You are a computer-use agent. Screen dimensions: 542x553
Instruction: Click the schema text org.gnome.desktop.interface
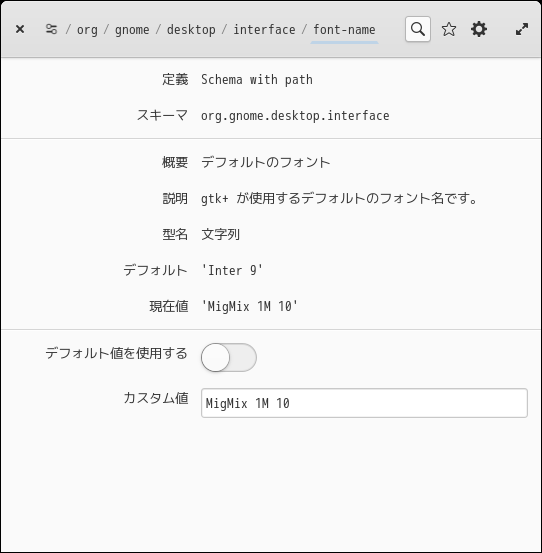point(295,116)
